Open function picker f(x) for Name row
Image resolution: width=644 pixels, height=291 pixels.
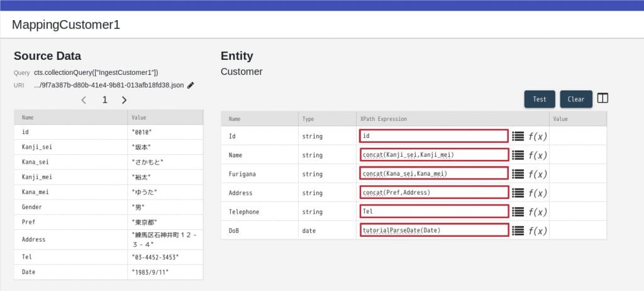537,155
